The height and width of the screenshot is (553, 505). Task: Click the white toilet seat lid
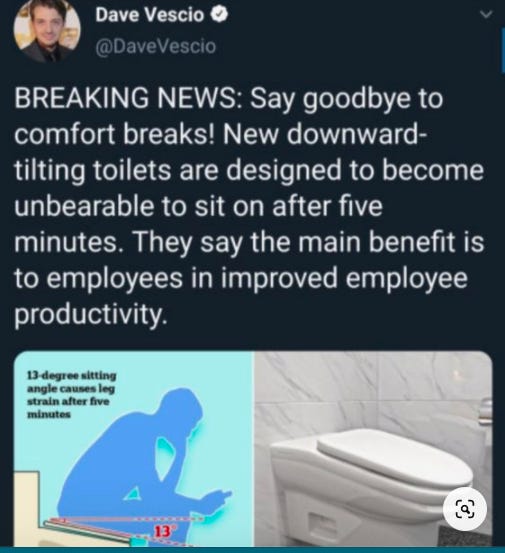coord(393,452)
